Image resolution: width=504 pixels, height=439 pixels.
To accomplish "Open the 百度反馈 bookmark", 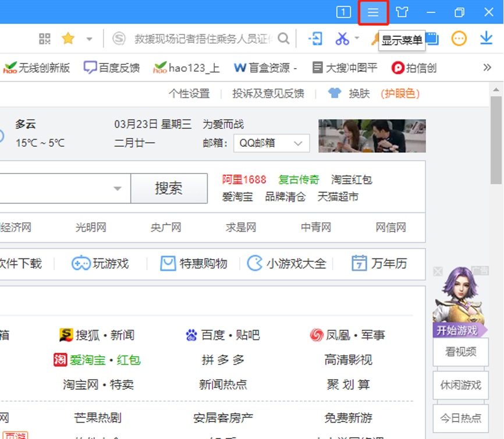I will coord(112,68).
